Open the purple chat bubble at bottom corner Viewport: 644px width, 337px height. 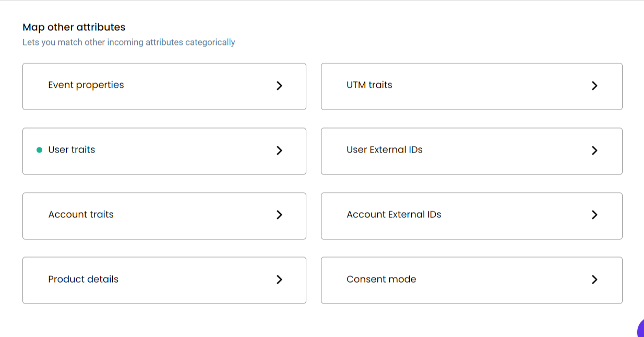point(641,329)
